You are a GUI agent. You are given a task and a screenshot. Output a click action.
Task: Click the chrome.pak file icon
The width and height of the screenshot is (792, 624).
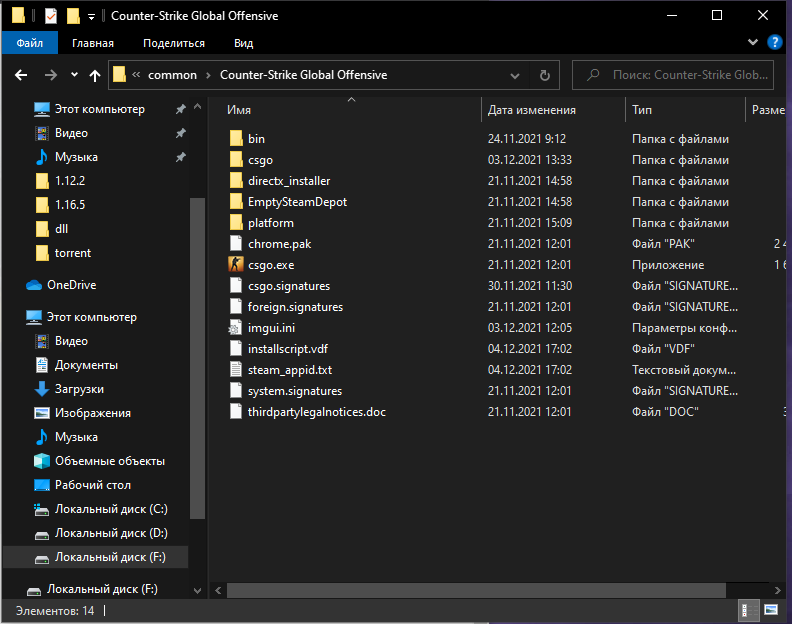tap(236, 244)
